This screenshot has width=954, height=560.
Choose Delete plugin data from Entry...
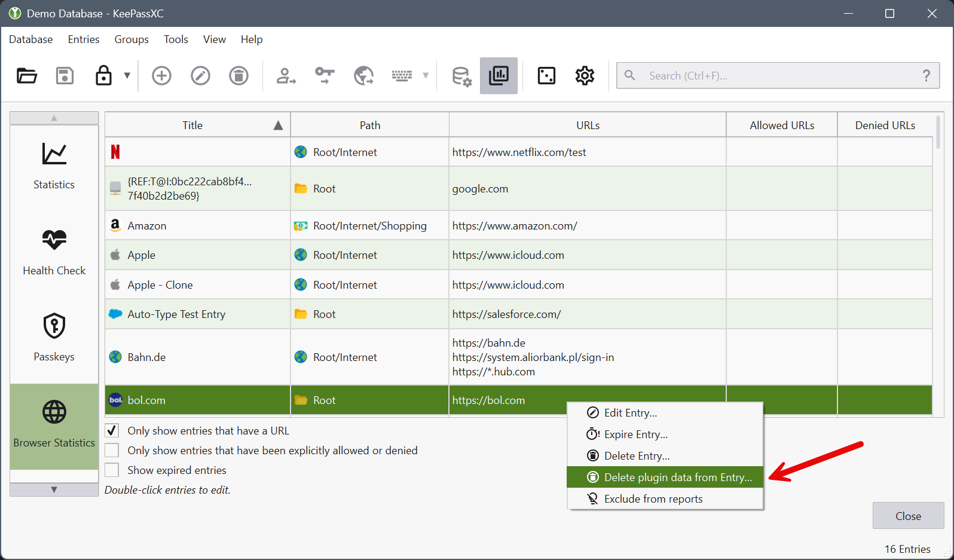coord(665,478)
